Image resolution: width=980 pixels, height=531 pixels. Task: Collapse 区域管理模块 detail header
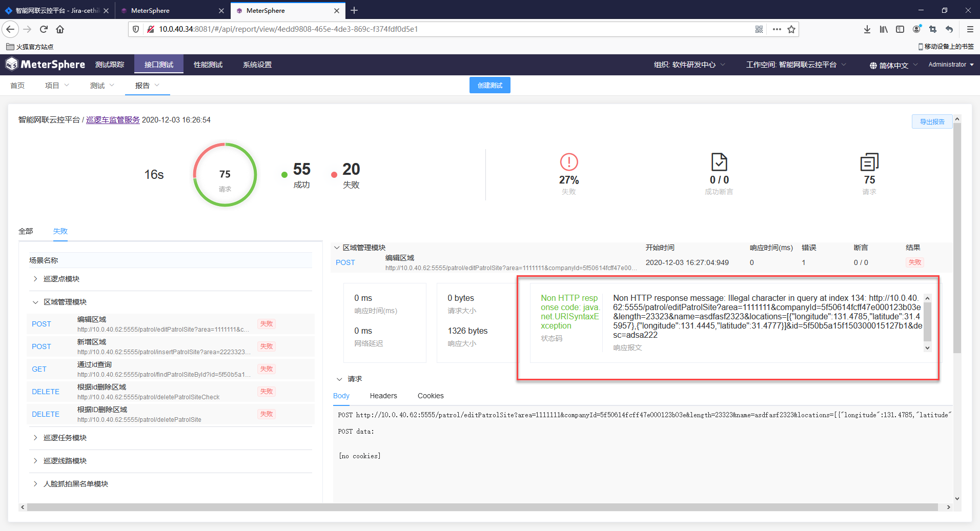[337, 248]
